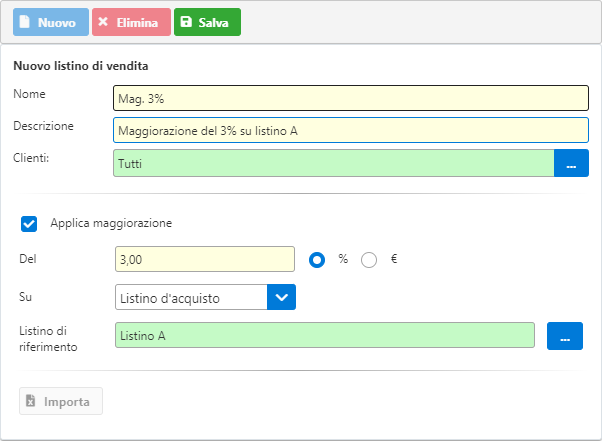This screenshot has width=602, height=441.
Task: Click the reference field showing Listino A
Action: (x=325, y=335)
